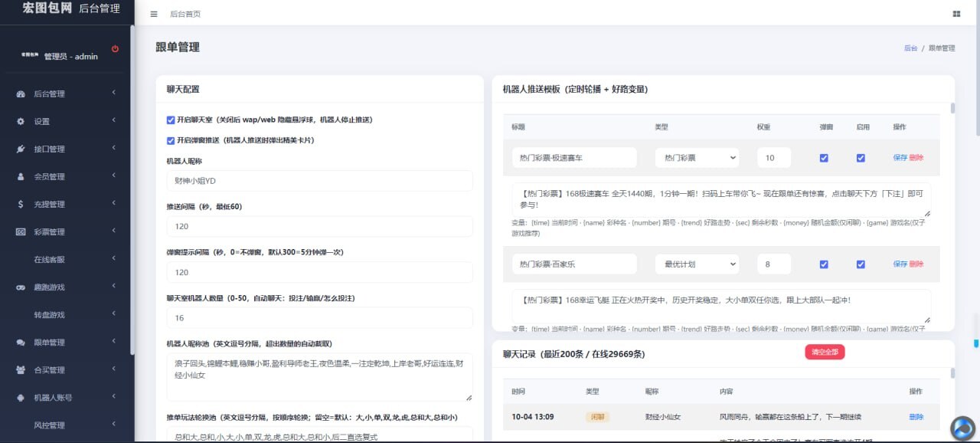This screenshot has width=980, height=443.
Task: Expand the 充提管理 sidebar chevron
Action: point(113,204)
